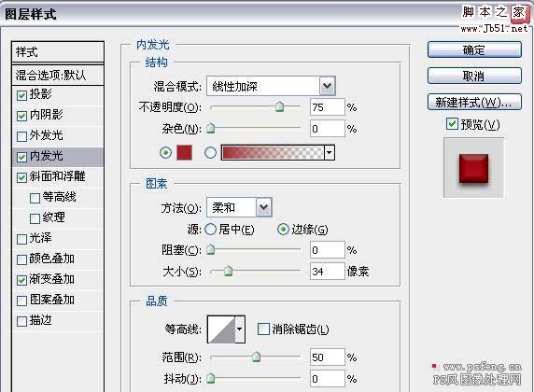Enable the 纹理 (Texture) checkbox
The image size is (534, 392).
tap(35, 218)
